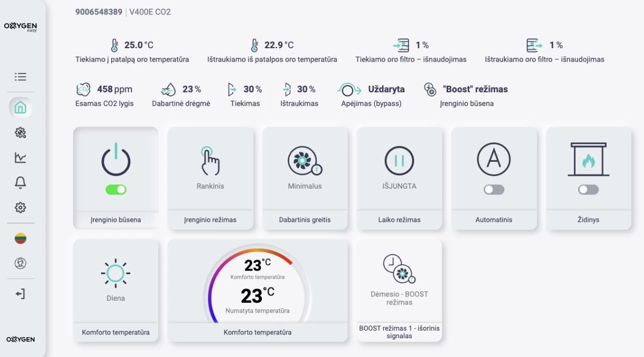Open the ventilation fan settings in sidebar
This screenshot has width=644, height=357.
tap(20, 133)
